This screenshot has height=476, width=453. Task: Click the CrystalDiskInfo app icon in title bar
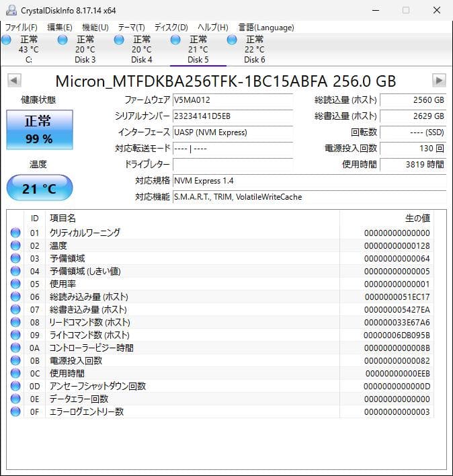coord(11,10)
